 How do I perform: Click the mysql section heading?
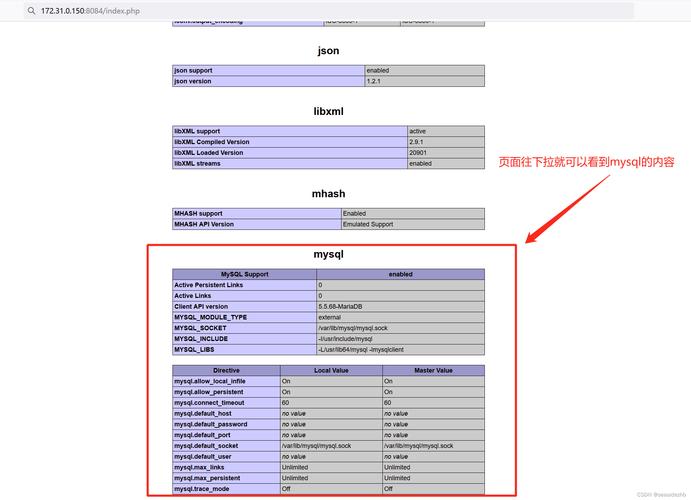coord(328,254)
